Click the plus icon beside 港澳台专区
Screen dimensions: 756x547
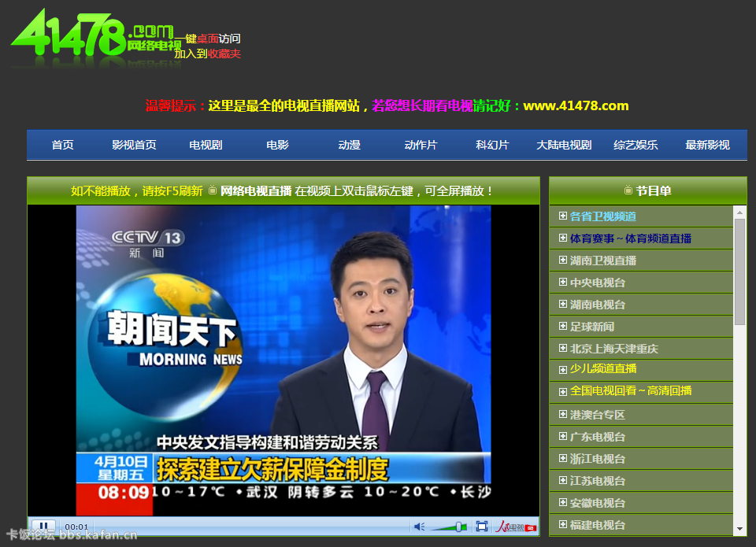tap(562, 414)
